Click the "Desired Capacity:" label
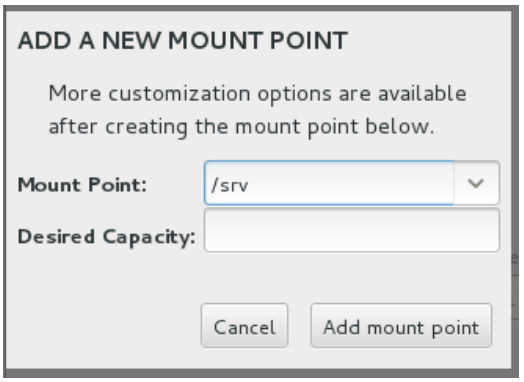This screenshot has width=524, height=382. (106, 237)
